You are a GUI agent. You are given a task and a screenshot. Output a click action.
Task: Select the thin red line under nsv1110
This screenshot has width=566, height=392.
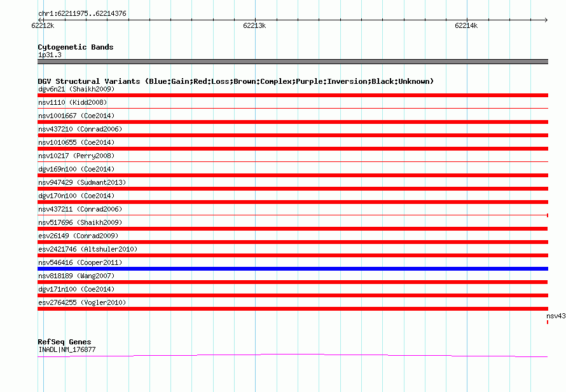tap(293, 108)
